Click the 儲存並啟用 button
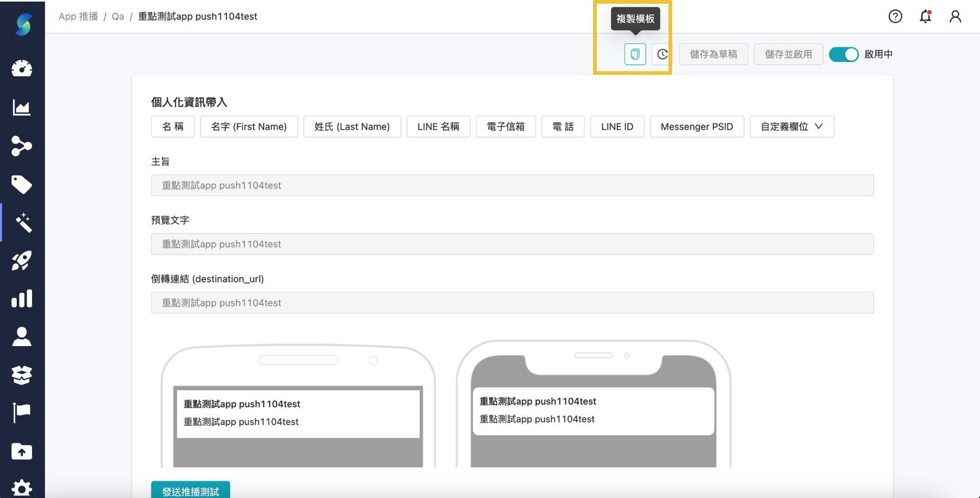 point(788,54)
